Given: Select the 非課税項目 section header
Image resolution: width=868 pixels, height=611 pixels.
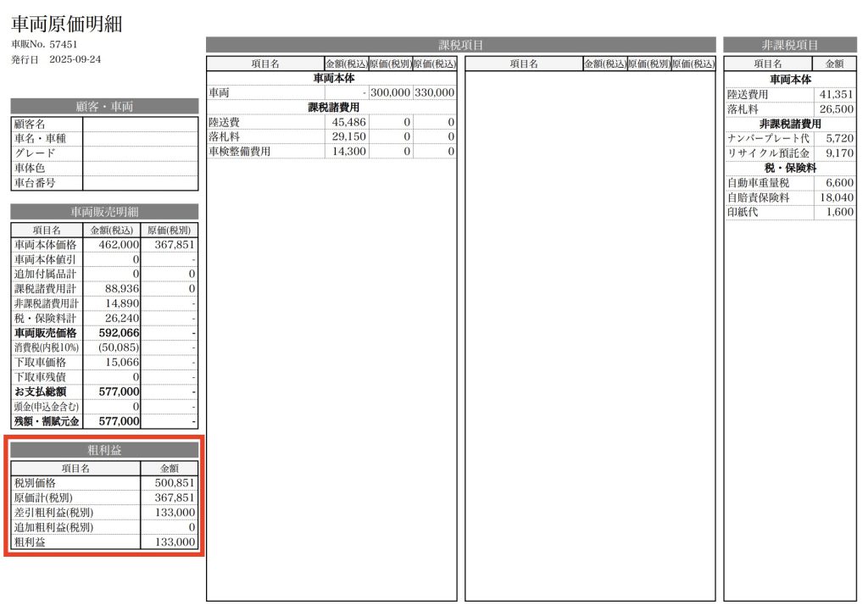Looking at the screenshot, I should pos(789,45).
